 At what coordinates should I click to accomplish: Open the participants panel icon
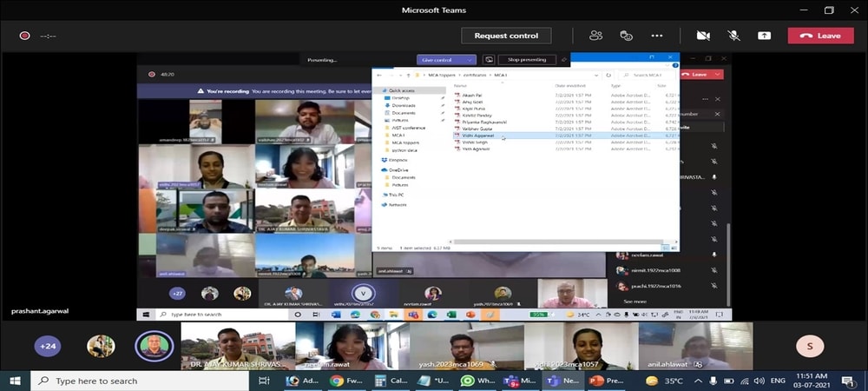595,36
